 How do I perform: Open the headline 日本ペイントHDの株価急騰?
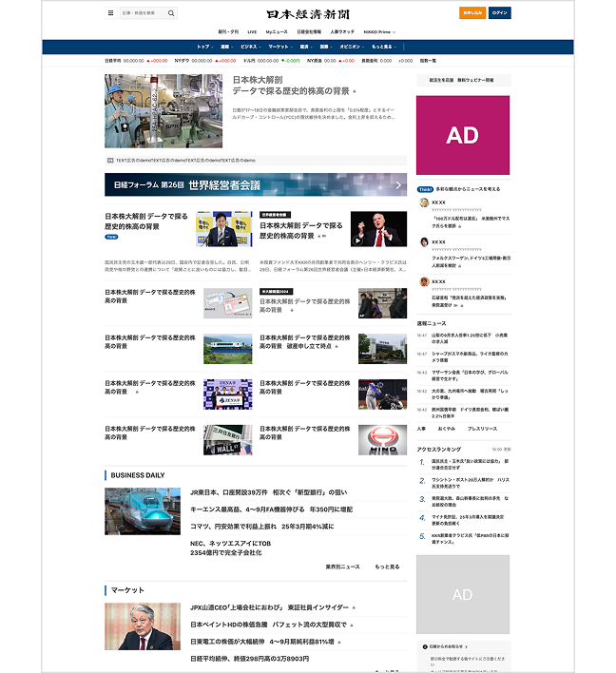[x=268, y=625]
